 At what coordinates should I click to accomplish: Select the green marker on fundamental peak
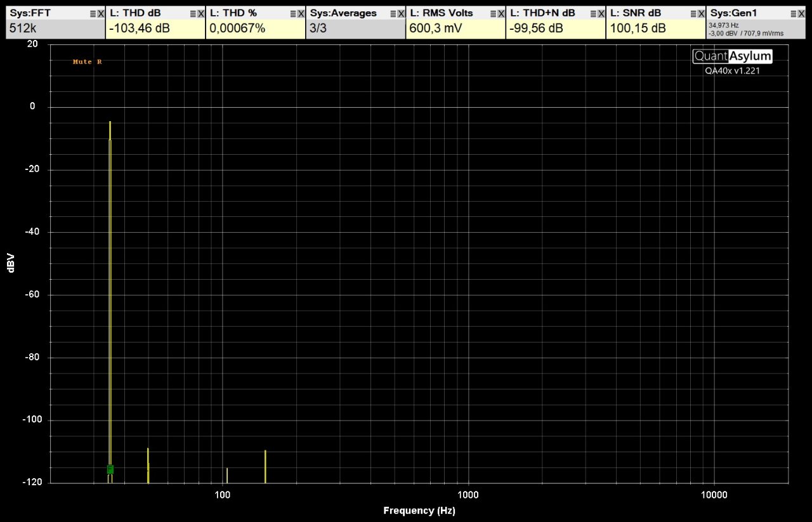tap(110, 469)
